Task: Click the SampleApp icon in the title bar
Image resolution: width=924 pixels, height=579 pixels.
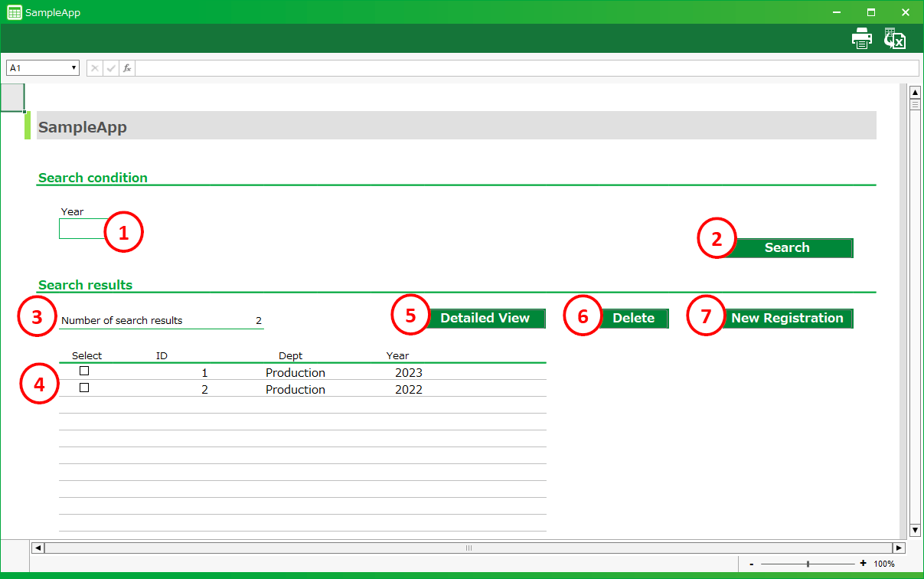Action: (x=14, y=12)
